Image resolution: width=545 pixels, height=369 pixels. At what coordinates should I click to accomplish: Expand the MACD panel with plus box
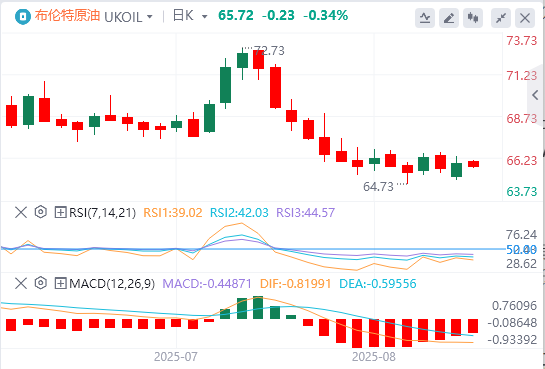[60, 284]
